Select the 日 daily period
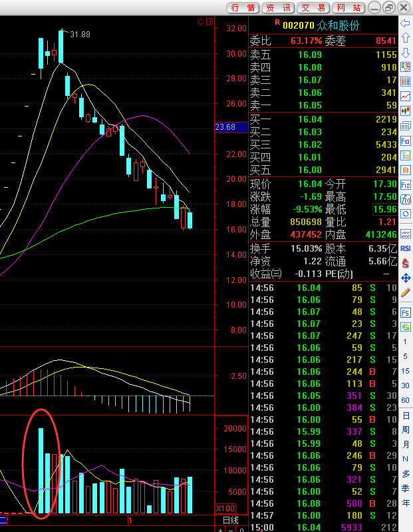Viewport: 413px width, 532px height. pyautogui.click(x=406, y=415)
